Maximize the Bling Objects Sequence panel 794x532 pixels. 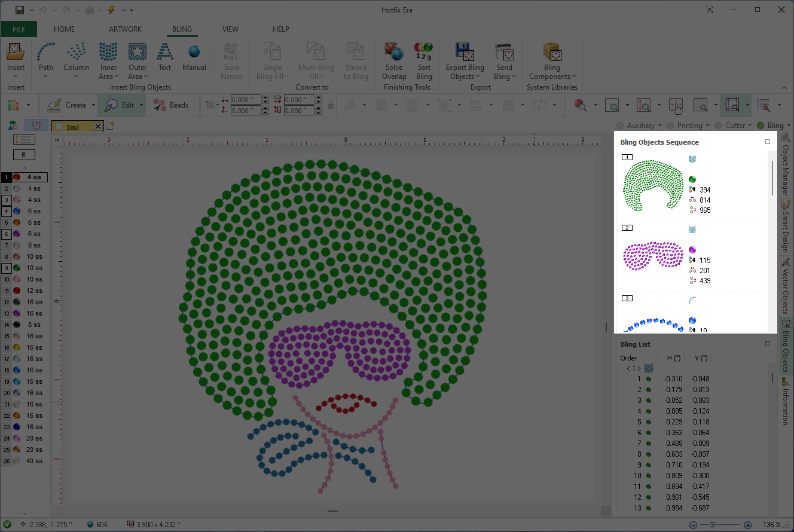coord(768,142)
